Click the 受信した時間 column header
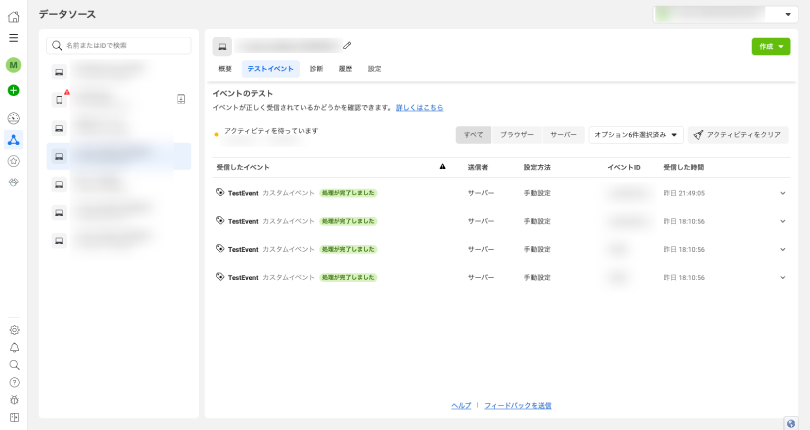 point(683,167)
